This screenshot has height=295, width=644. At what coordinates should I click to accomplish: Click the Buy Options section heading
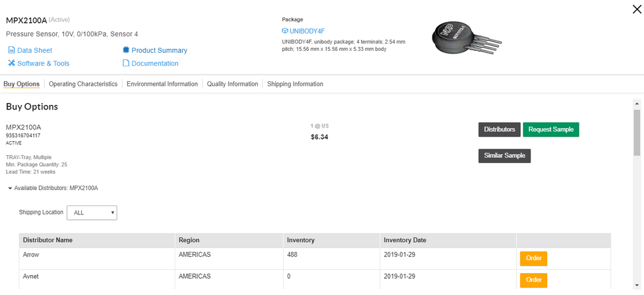[x=32, y=107]
